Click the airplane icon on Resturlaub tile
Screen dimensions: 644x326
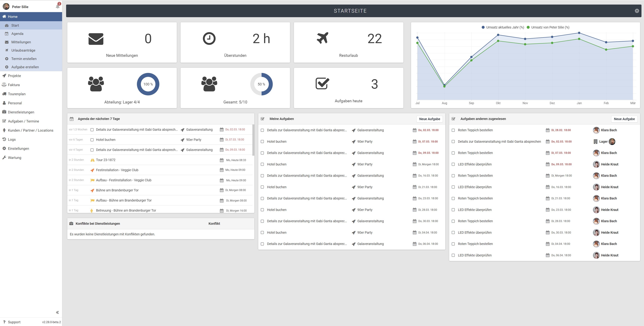pyautogui.click(x=322, y=38)
